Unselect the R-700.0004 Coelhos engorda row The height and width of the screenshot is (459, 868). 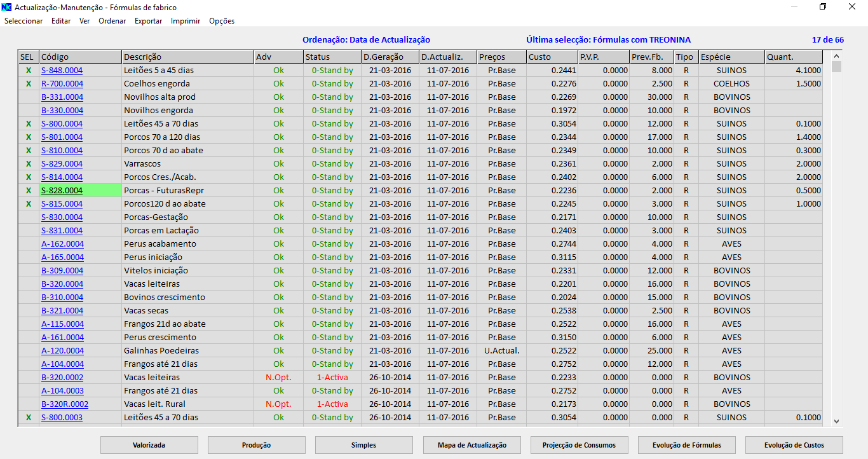[28, 84]
